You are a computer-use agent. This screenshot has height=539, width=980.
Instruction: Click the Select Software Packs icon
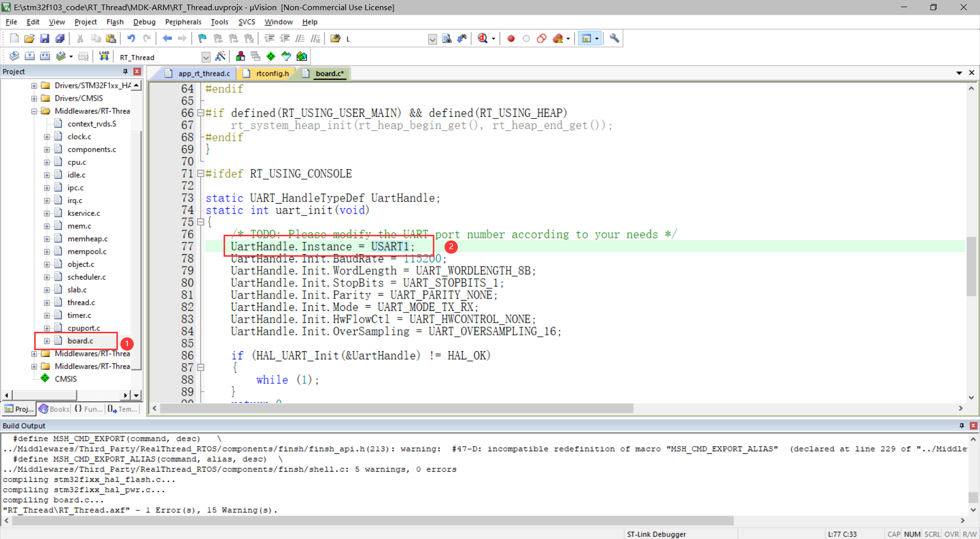pos(286,56)
